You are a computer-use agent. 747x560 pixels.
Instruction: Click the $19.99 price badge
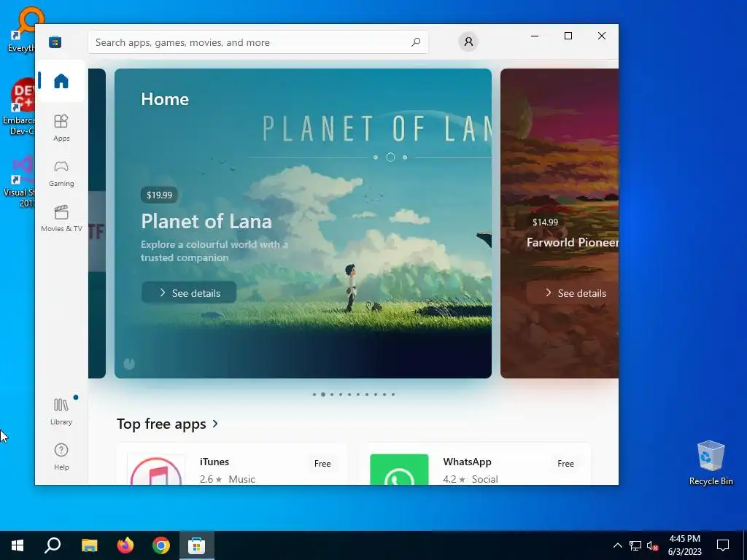[x=159, y=195]
